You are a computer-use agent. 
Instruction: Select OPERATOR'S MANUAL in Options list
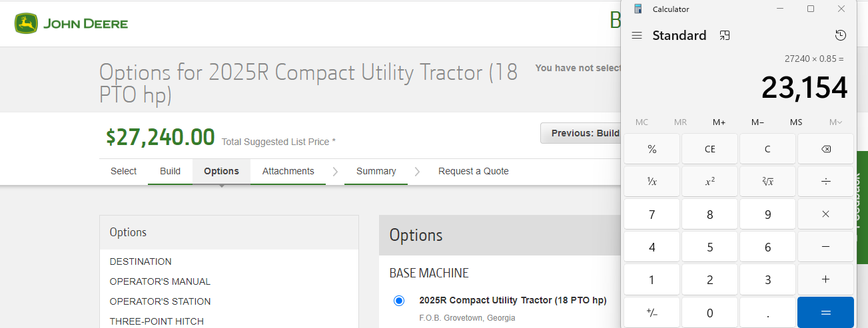pyautogui.click(x=160, y=281)
